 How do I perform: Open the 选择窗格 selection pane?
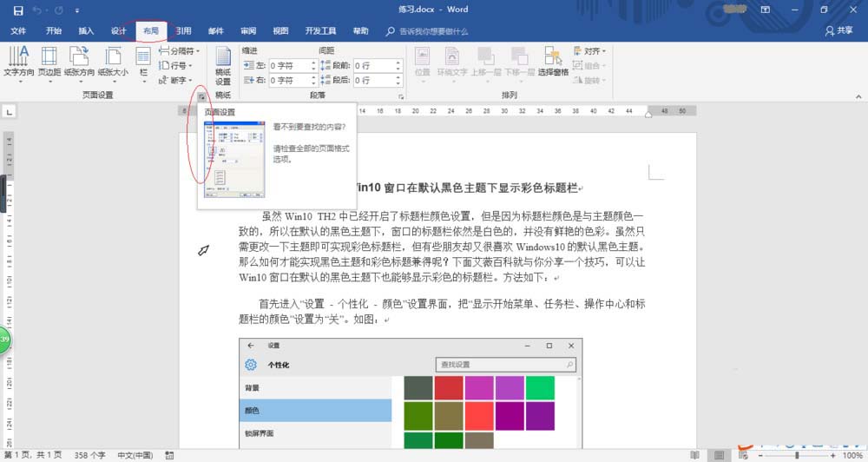coord(553,62)
